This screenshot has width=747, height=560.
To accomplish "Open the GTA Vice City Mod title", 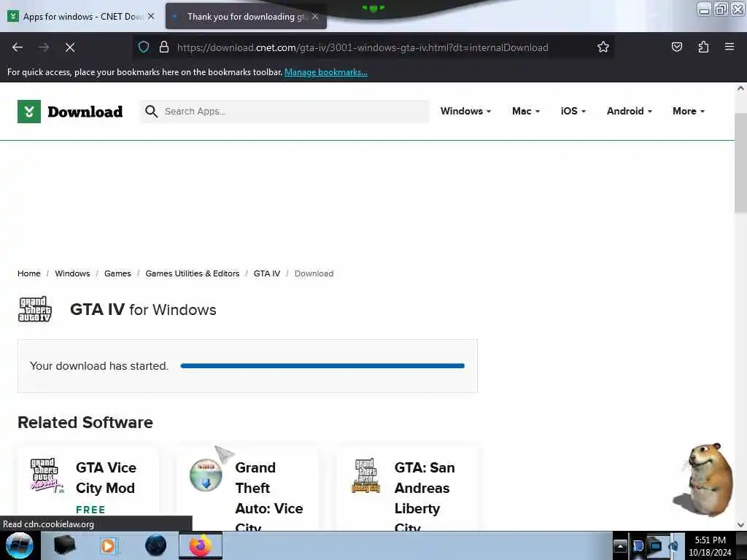I will [106, 478].
